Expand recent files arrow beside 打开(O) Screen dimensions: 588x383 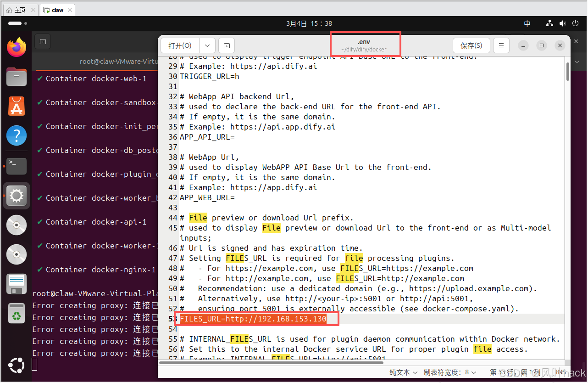pyautogui.click(x=207, y=45)
